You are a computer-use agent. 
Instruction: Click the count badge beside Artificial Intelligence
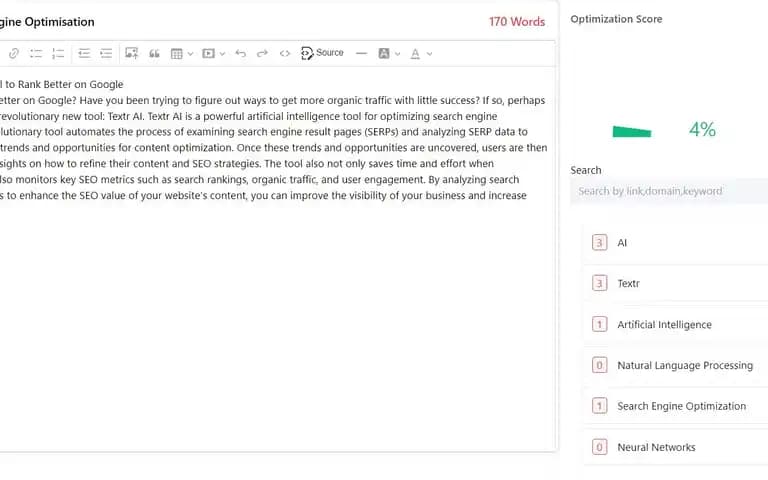click(600, 324)
